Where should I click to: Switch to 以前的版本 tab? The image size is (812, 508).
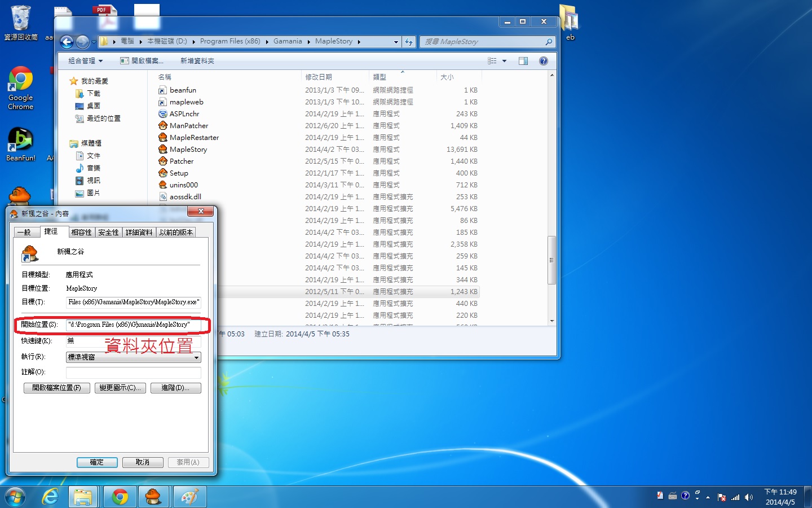pyautogui.click(x=176, y=232)
